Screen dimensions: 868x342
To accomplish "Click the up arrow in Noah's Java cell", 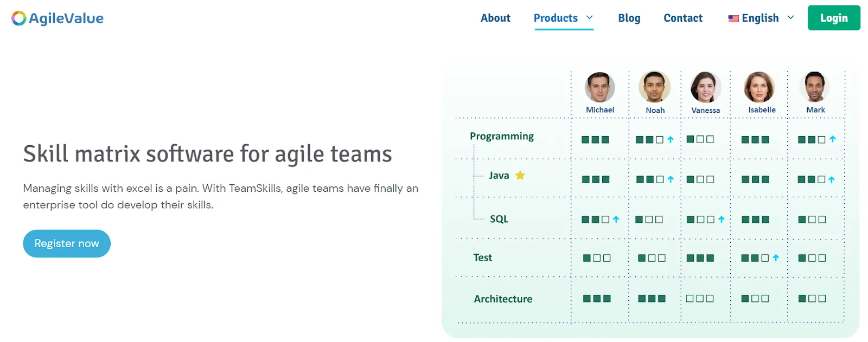I will tap(671, 179).
